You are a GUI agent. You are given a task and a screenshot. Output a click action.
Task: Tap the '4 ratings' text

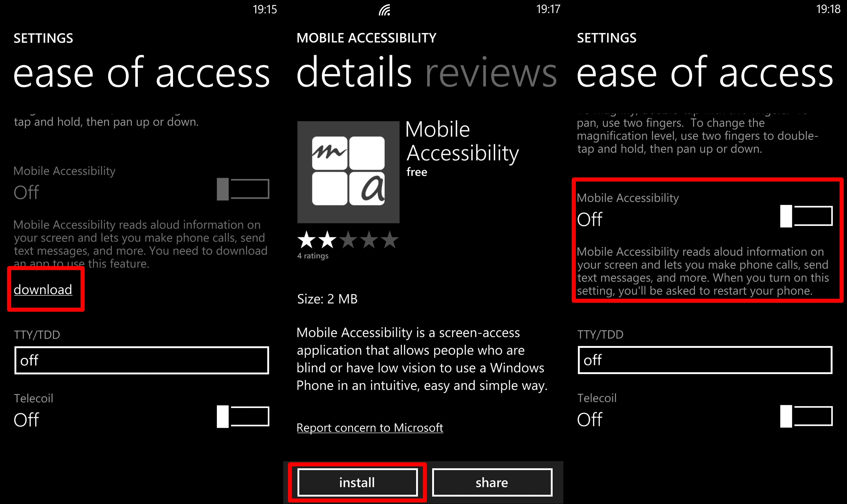point(313,256)
